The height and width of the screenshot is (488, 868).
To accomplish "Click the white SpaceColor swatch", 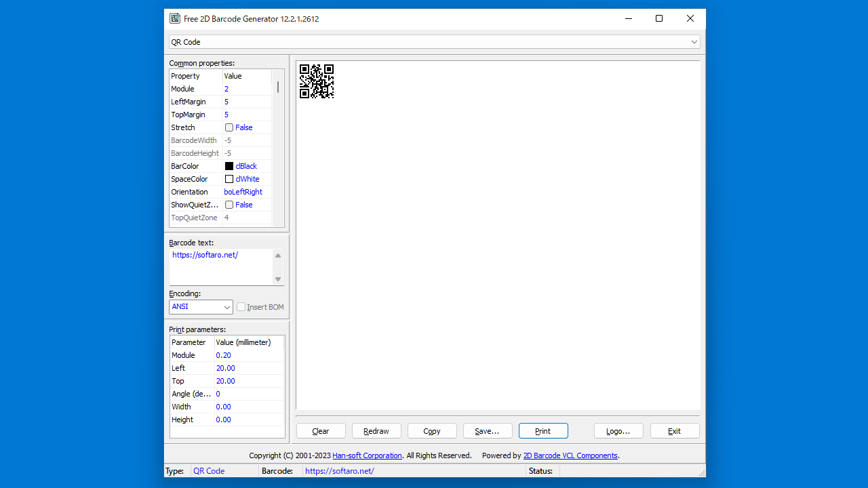I will click(229, 179).
